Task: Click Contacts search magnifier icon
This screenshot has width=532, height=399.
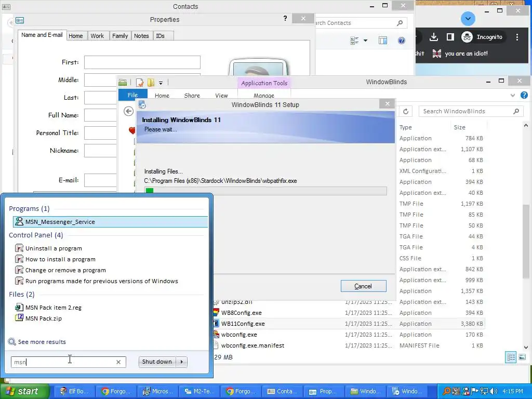Action: pos(400,23)
